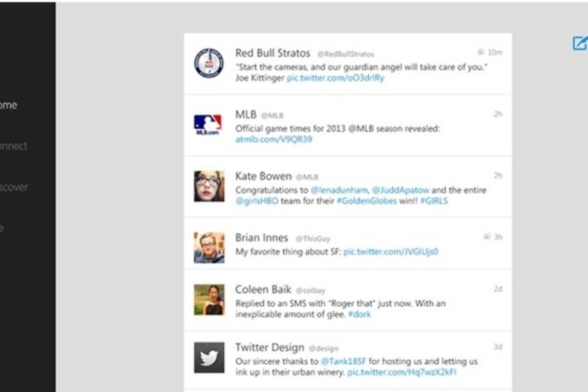This screenshot has height=392, width=588.
Task: Go to the Home section in sidebar
Action: point(8,105)
